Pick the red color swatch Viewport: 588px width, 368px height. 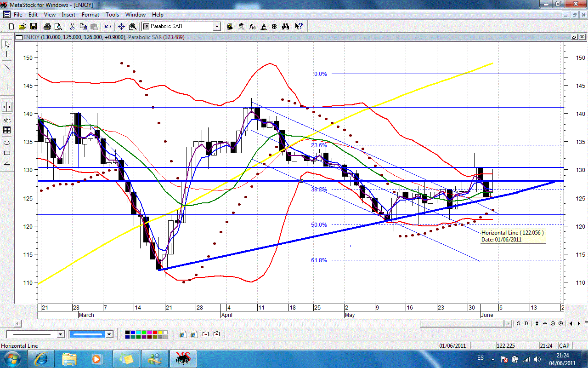pos(155,332)
